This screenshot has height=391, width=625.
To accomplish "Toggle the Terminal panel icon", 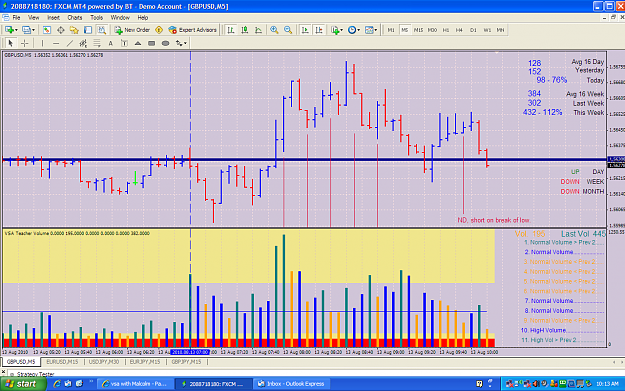I will tap(88, 30).
